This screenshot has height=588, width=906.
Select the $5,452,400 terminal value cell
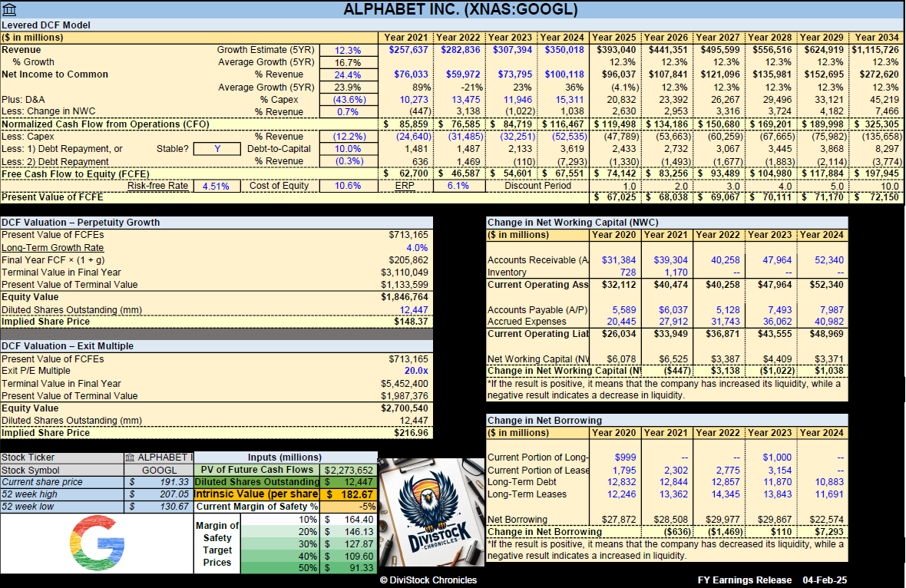click(405, 384)
